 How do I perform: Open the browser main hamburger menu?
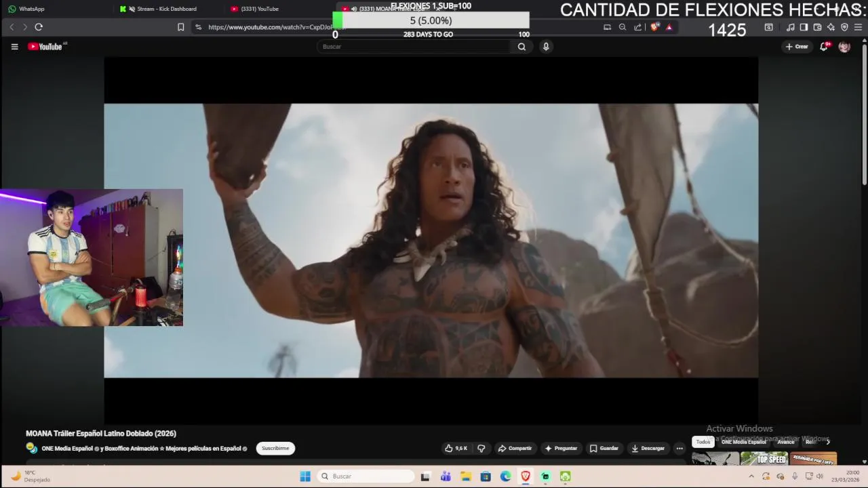(x=858, y=27)
